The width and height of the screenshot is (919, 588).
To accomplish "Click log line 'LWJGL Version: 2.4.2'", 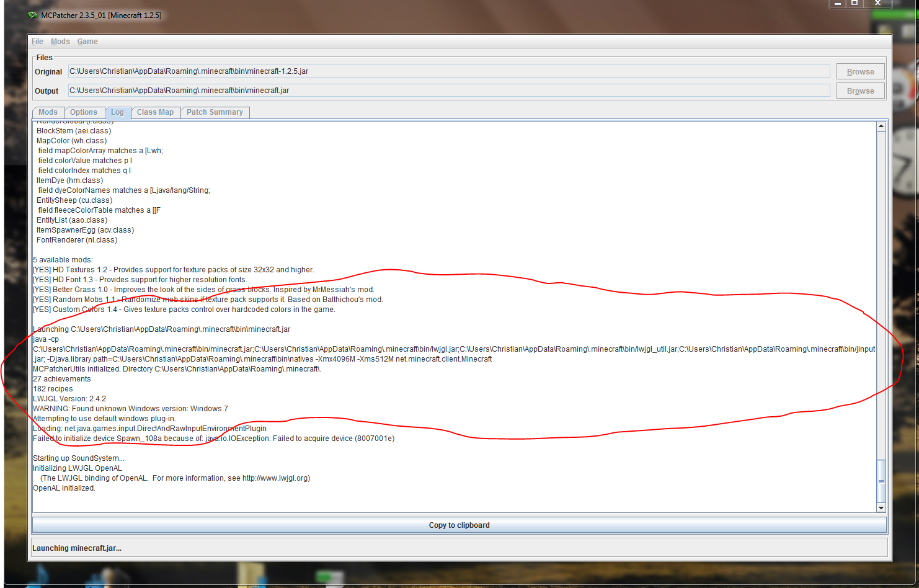I will pyautogui.click(x=69, y=399).
